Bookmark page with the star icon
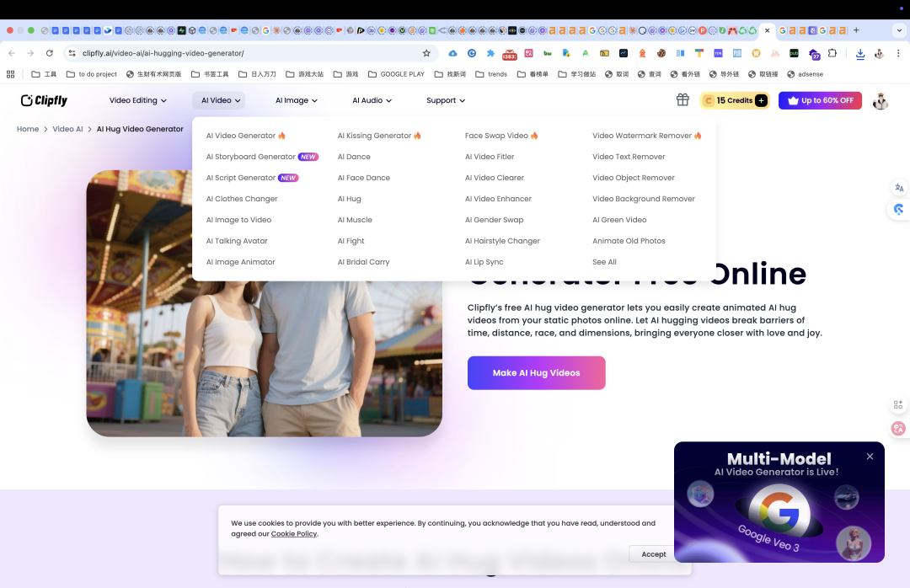Screen dimensions: 910x588 pyautogui.click(x=426, y=53)
